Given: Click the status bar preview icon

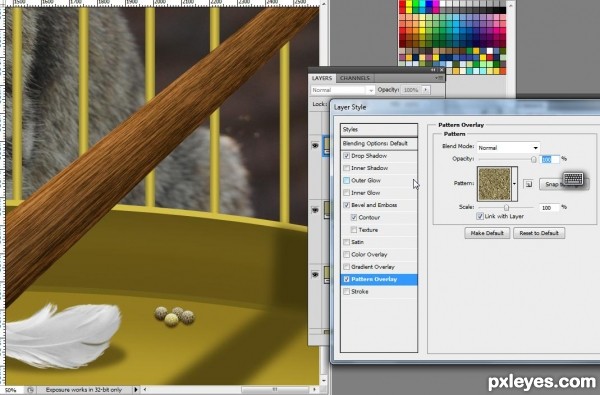Looking at the screenshot, I should pyautogui.click(x=30, y=390).
